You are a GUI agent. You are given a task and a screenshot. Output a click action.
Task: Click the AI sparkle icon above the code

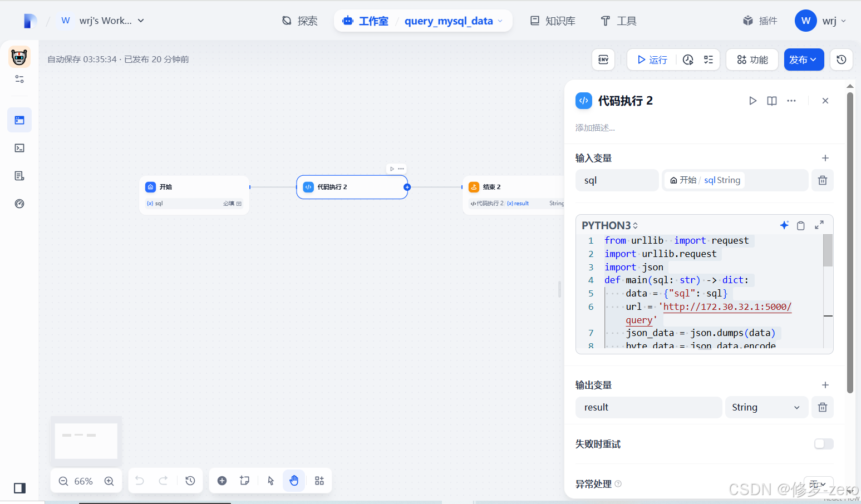click(784, 225)
